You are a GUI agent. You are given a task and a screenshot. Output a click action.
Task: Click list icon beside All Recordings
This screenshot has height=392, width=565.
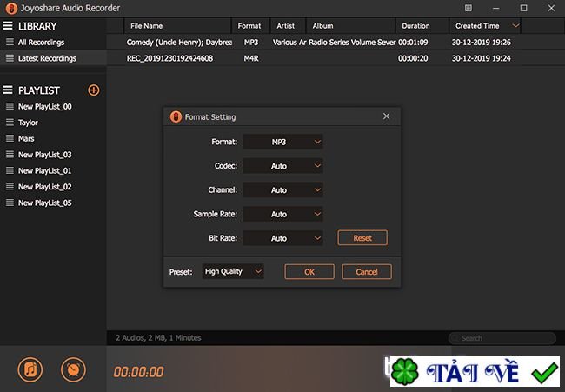(x=10, y=42)
